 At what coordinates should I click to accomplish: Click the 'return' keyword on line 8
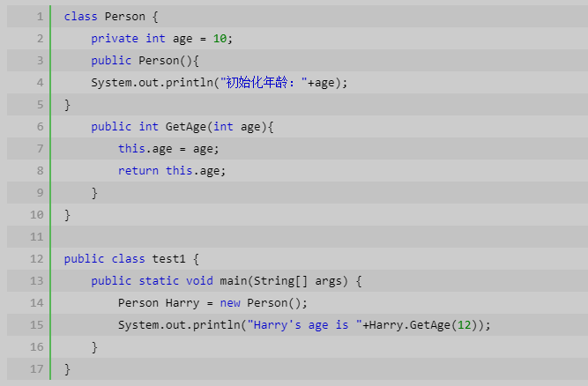(x=138, y=171)
